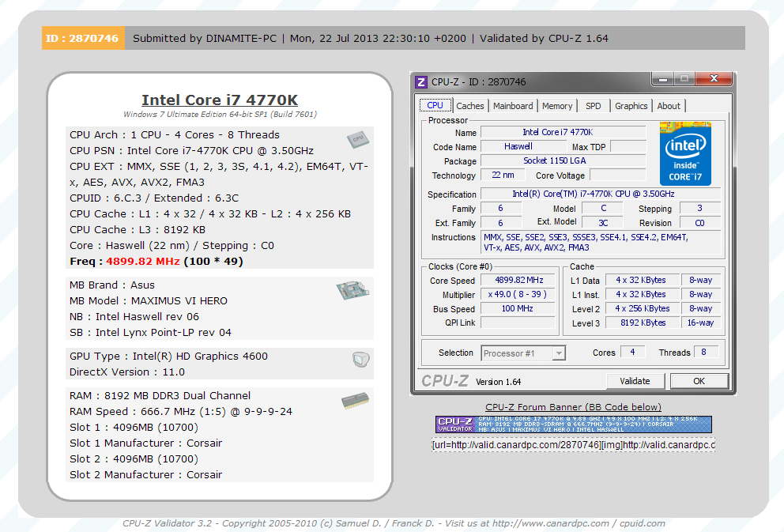The width and height of the screenshot is (784, 532).
Task: Click the L1 Data 4 x 32 KBytes value
Action: 642,280
